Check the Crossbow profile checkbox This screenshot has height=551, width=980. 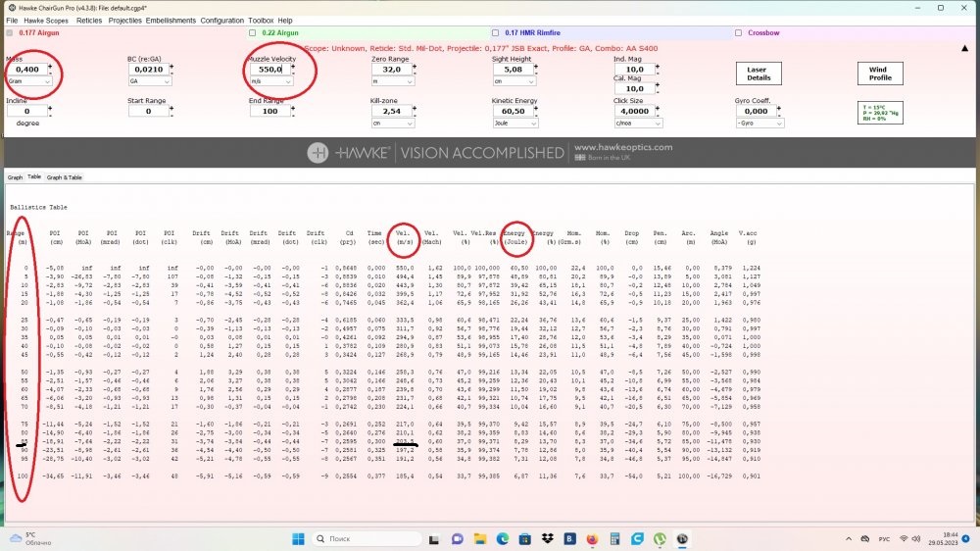737,32
